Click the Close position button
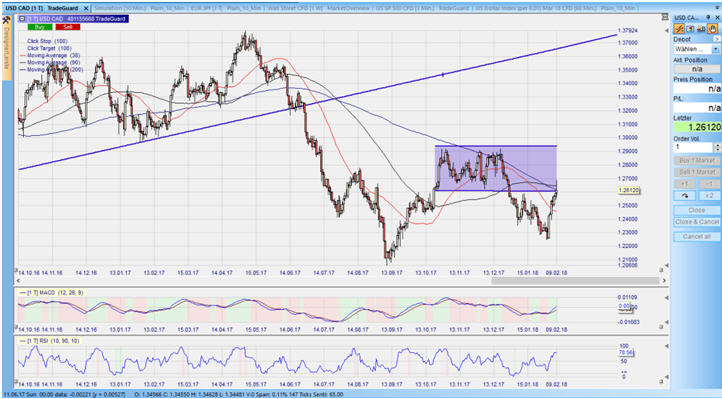Viewport: 722px width, 399px height. (x=697, y=210)
